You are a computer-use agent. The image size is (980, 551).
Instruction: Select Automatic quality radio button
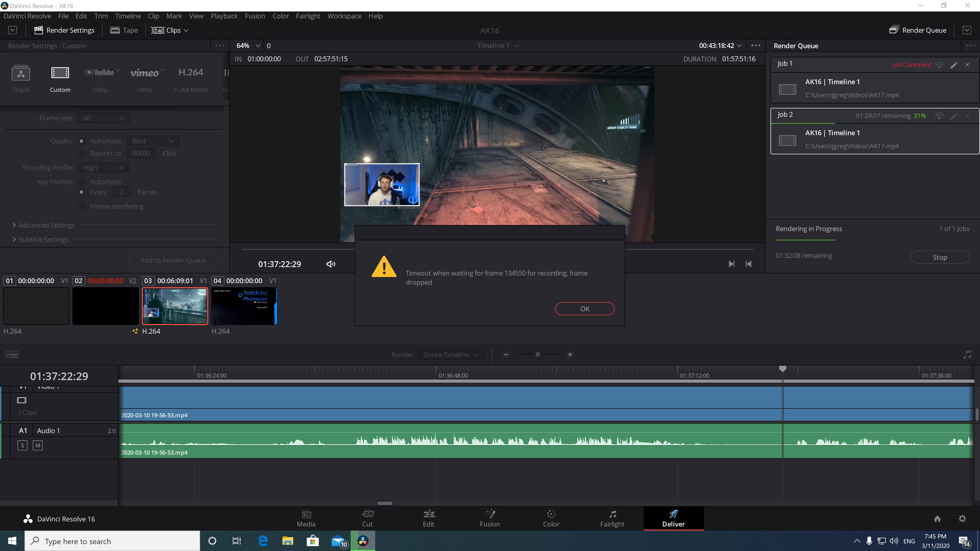(x=81, y=141)
